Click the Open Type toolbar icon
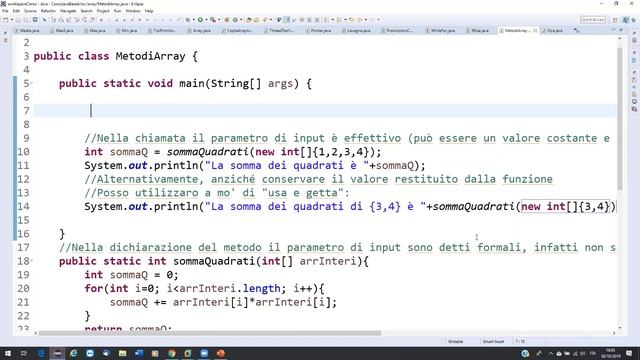The image size is (640, 360). pyautogui.click(x=248, y=20)
